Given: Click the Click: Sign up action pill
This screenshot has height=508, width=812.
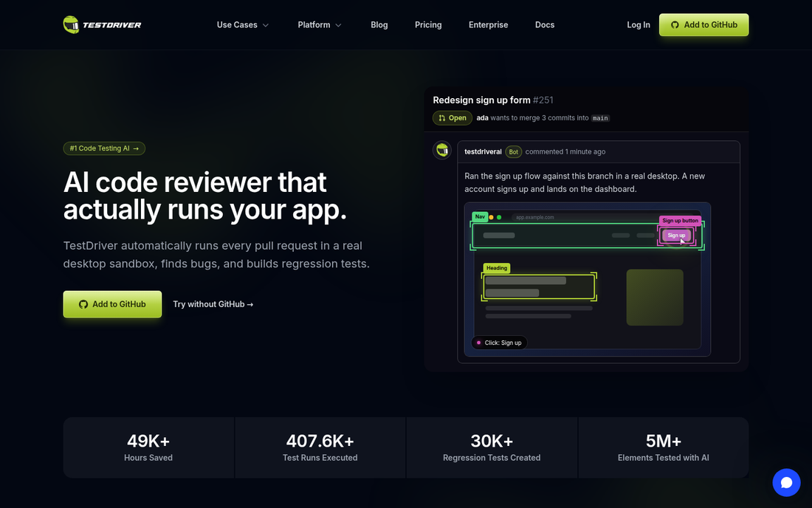Looking at the screenshot, I should (x=499, y=343).
